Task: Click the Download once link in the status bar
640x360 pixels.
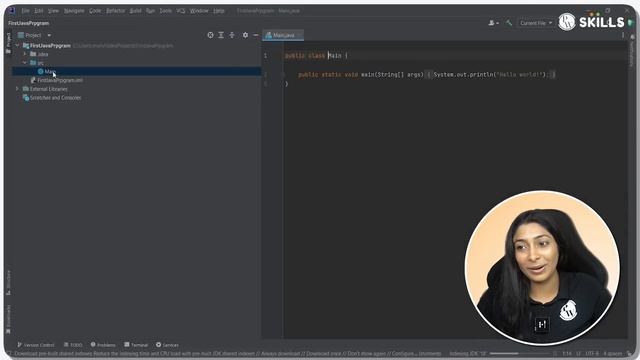Action: click(x=324, y=353)
